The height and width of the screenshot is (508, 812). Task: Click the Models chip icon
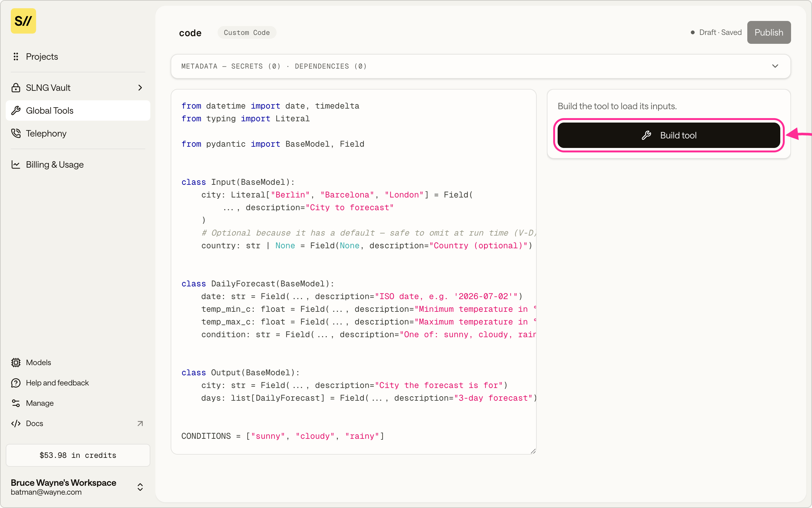click(x=16, y=363)
